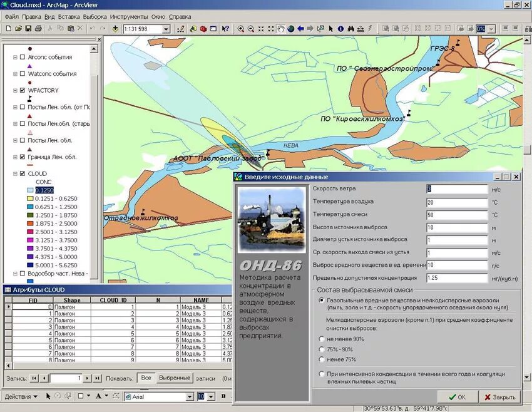
Task: Open the Правка menu
Action: (x=31, y=17)
